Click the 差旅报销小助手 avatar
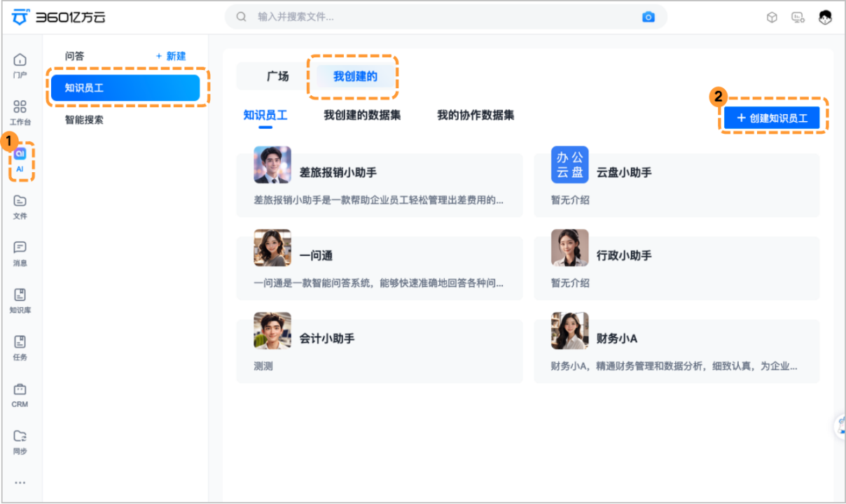Image resolution: width=846 pixels, height=504 pixels. click(x=272, y=164)
